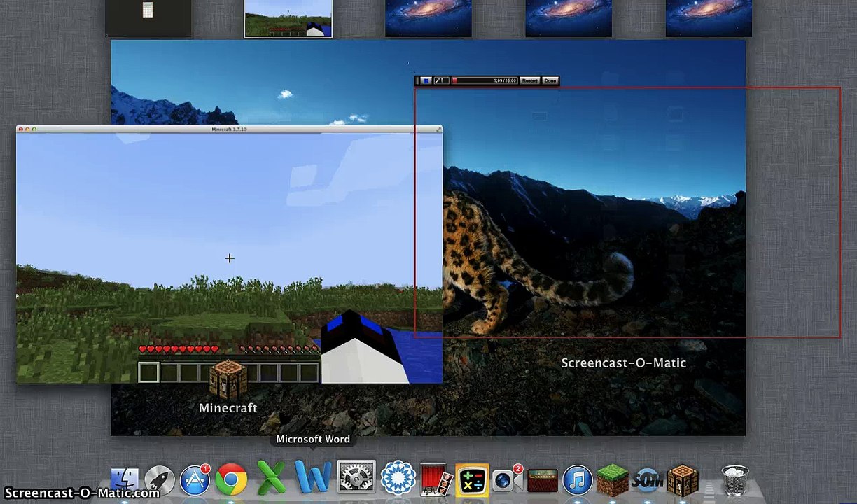This screenshot has width=857, height=504.
Task: Bring the Minecraft 1.7.10 window forward
Action: click(x=229, y=255)
